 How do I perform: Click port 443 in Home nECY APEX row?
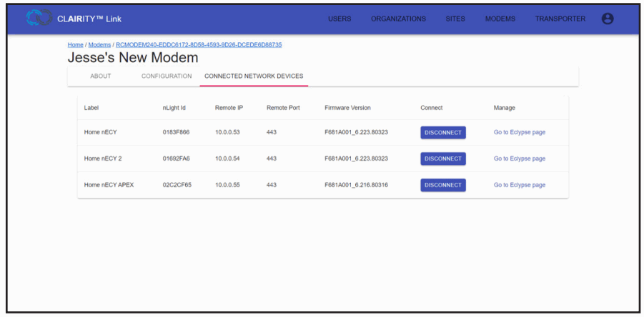point(272,185)
